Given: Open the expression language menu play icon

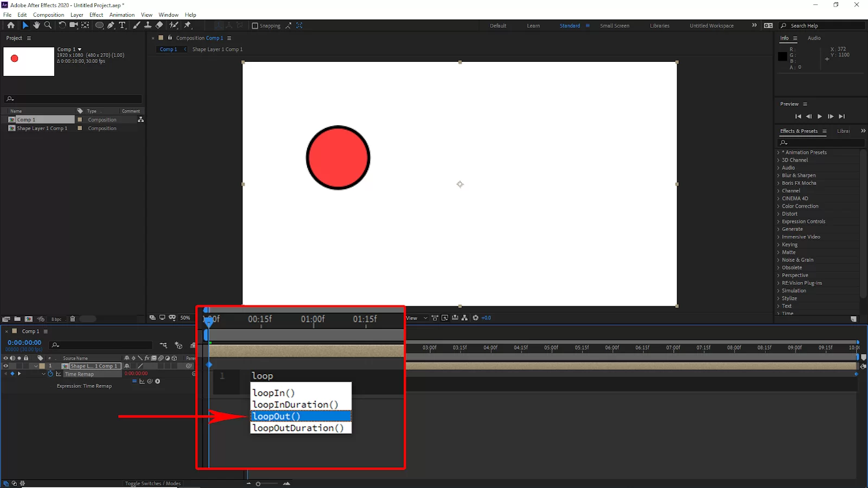Looking at the screenshot, I should point(157,381).
